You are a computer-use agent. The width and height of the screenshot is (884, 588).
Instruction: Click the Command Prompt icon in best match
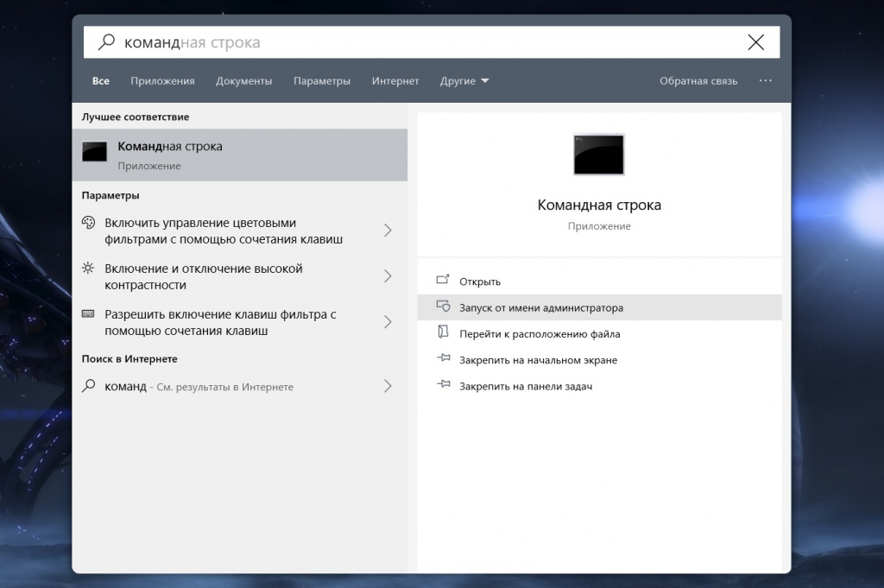point(94,152)
